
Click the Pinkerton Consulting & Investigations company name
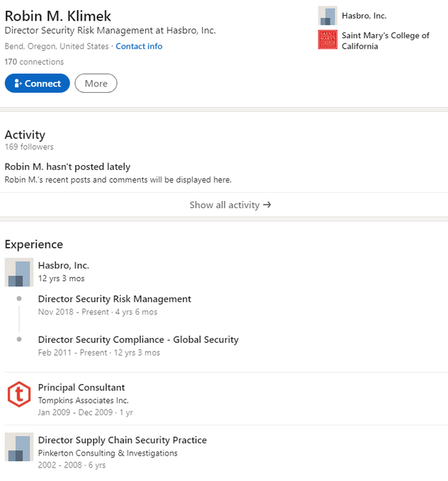coord(108,453)
